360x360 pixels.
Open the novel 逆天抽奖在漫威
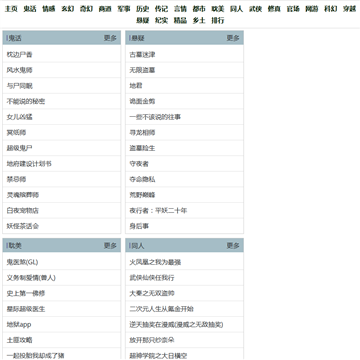176,324
